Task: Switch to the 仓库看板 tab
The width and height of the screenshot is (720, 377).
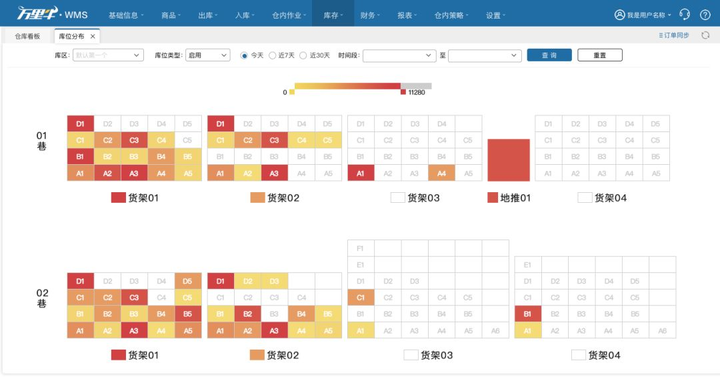Action: (x=28, y=36)
